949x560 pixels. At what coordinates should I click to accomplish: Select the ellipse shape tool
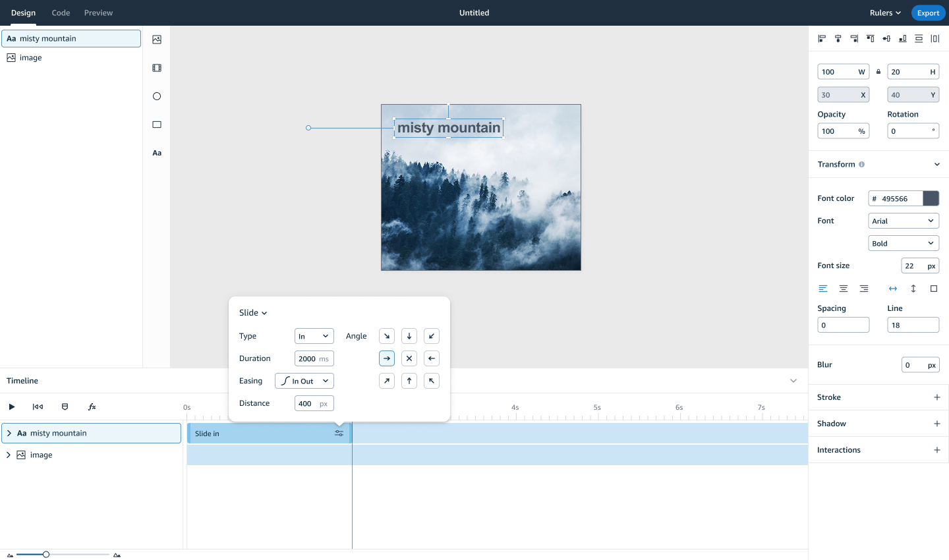click(x=157, y=96)
